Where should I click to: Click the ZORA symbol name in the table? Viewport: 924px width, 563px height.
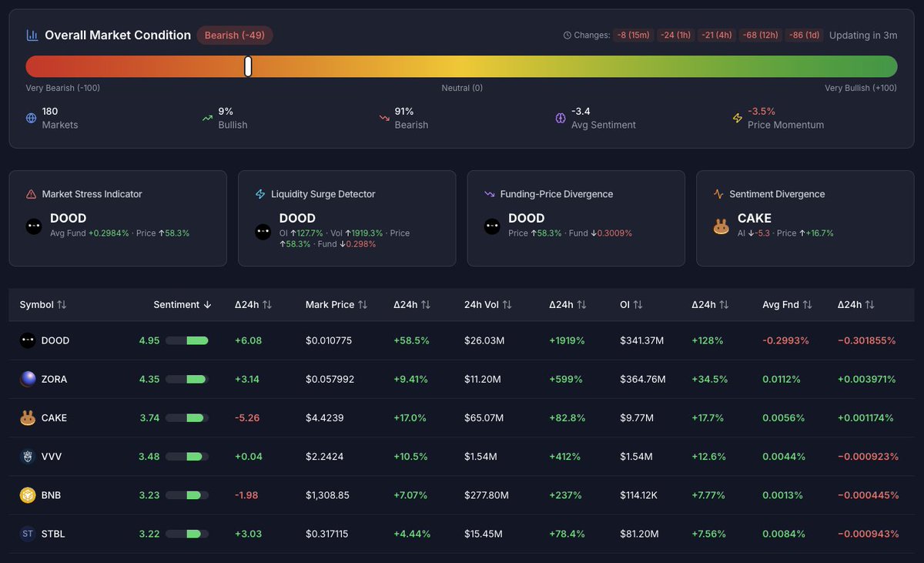point(54,379)
